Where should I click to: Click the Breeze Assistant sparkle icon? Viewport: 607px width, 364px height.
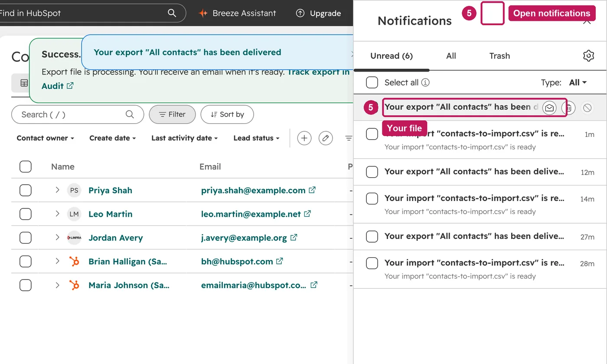tap(203, 13)
